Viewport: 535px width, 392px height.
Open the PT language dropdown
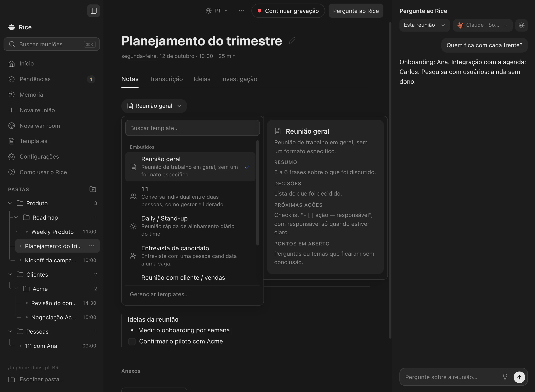coord(217,11)
